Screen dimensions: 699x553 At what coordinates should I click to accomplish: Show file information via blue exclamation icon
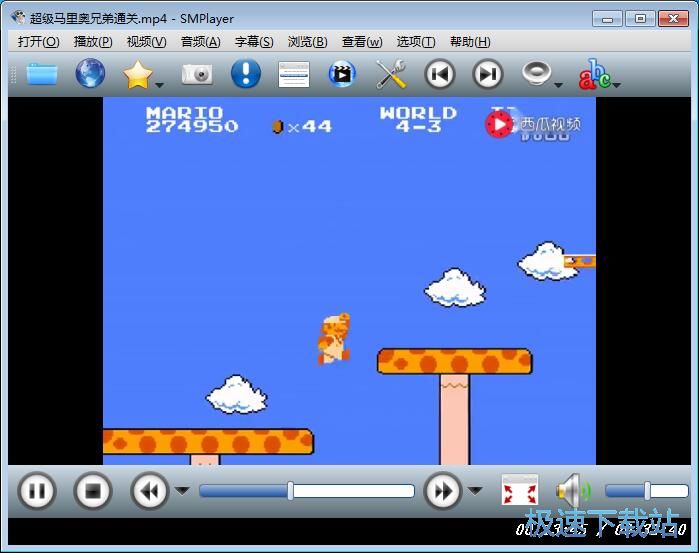(246, 73)
